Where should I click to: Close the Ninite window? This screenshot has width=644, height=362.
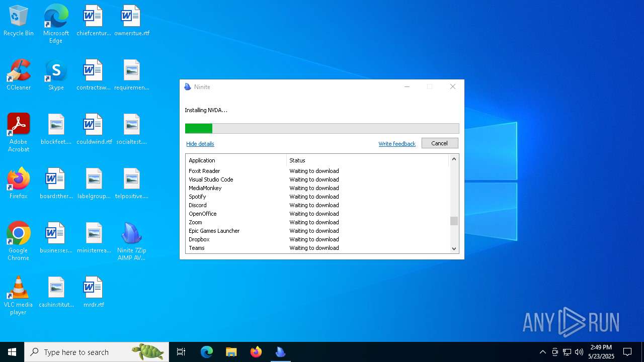tap(453, 87)
